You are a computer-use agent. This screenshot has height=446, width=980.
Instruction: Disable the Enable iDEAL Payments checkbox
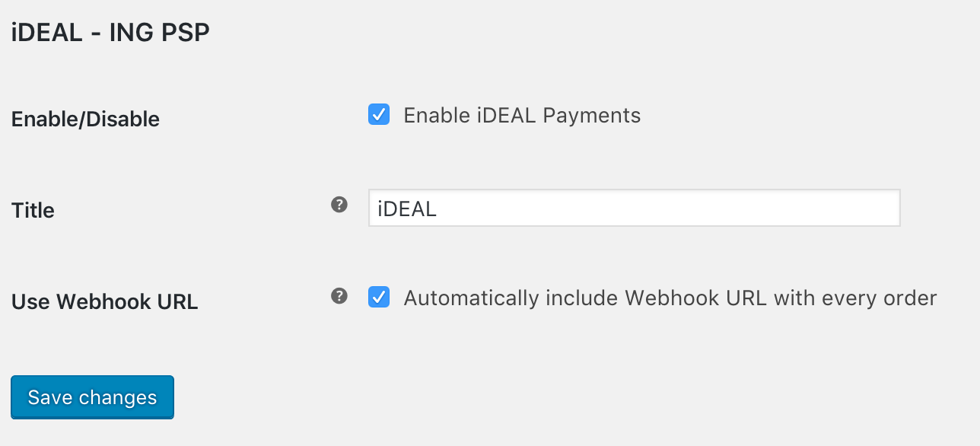click(x=379, y=115)
